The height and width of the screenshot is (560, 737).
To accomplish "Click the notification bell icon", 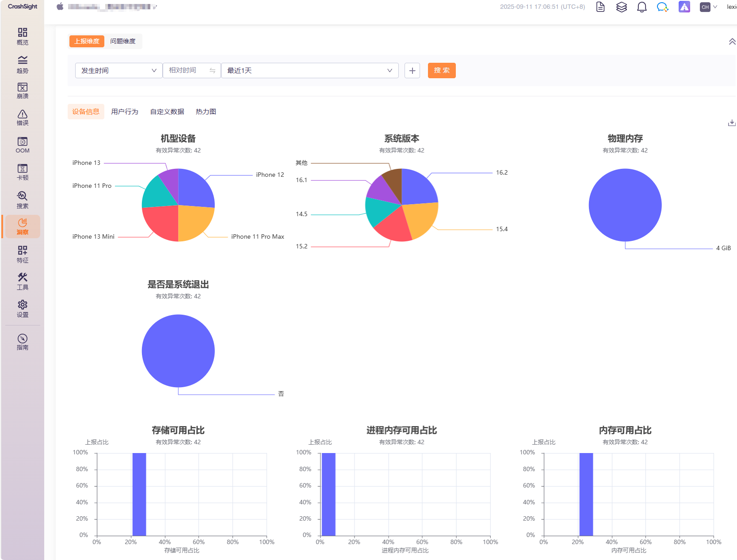I will (642, 7).
